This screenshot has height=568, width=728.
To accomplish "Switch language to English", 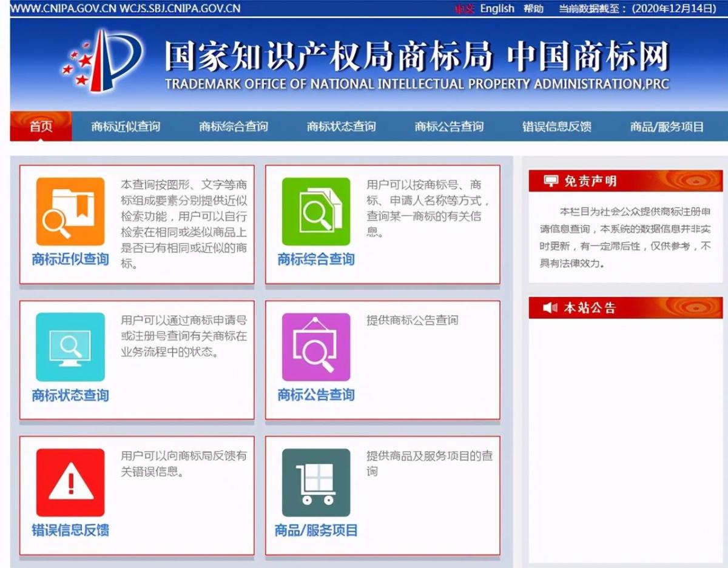I will pyautogui.click(x=497, y=8).
